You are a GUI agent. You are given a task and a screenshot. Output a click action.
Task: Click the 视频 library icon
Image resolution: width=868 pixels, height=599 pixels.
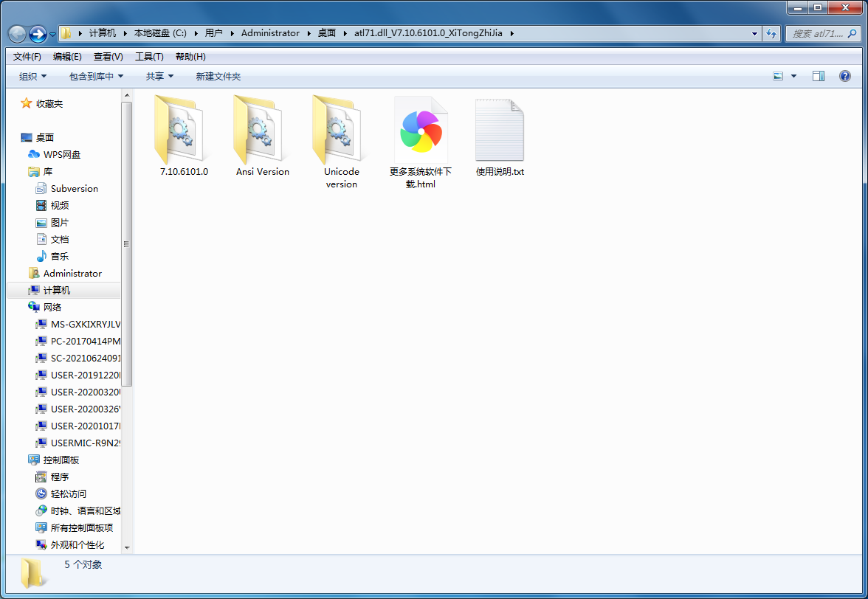click(x=41, y=206)
